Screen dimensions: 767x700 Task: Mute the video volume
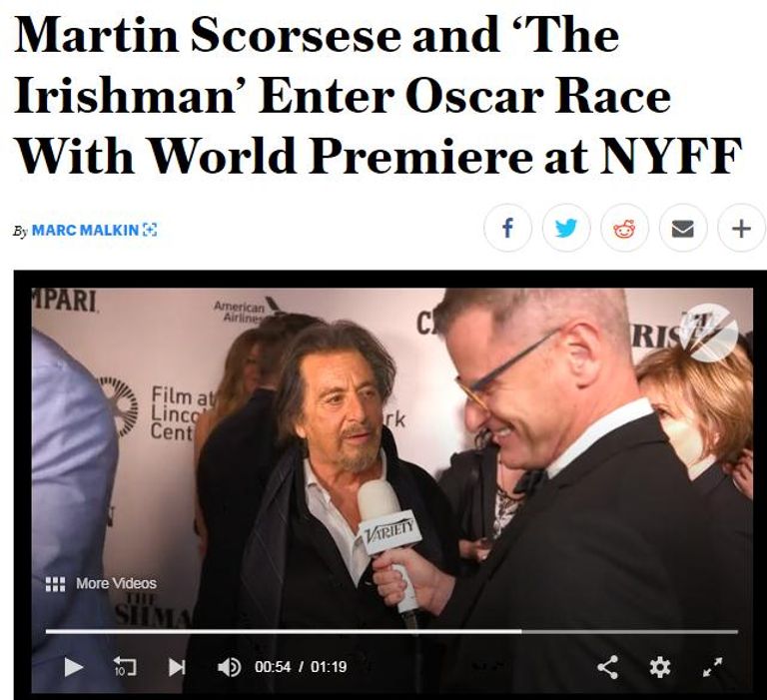(x=229, y=667)
